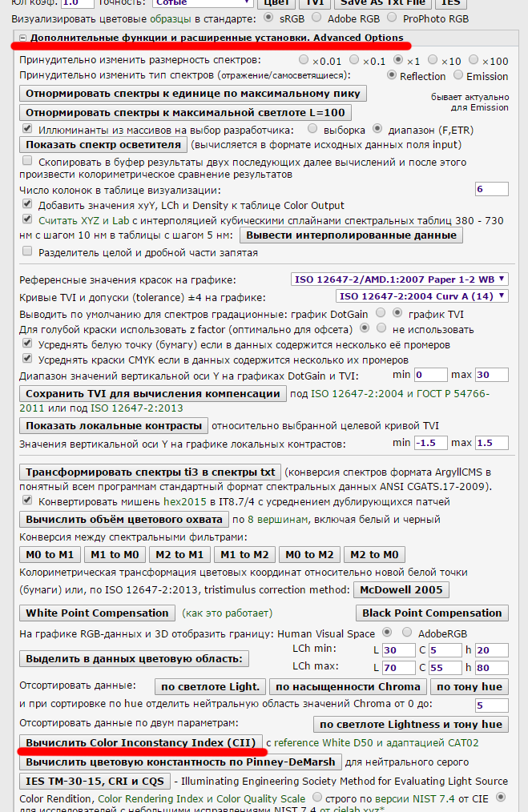Toggle cubic spline interpolation for XYZ and Lab
The width and height of the screenshot is (528, 812).
(27, 219)
